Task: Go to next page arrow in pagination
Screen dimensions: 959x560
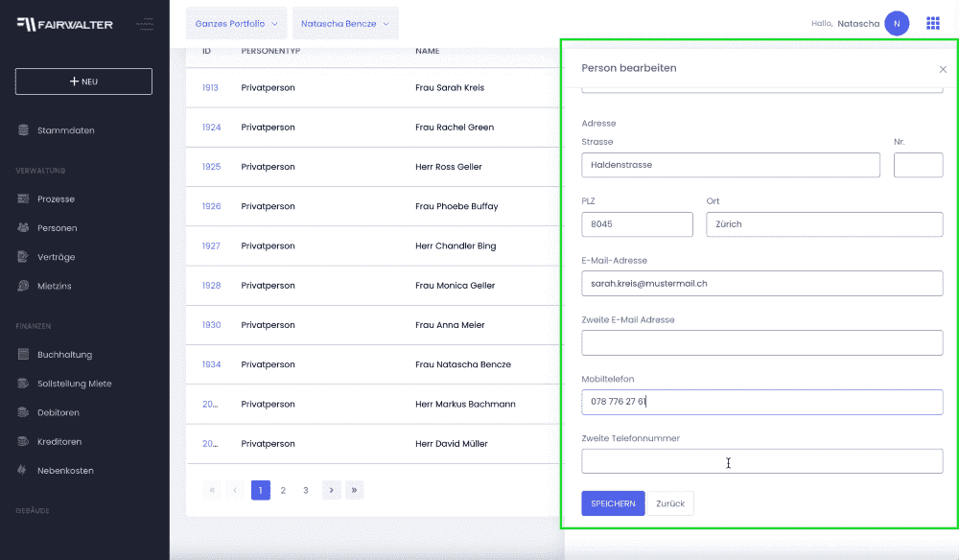Action: [x=331, y=490]
